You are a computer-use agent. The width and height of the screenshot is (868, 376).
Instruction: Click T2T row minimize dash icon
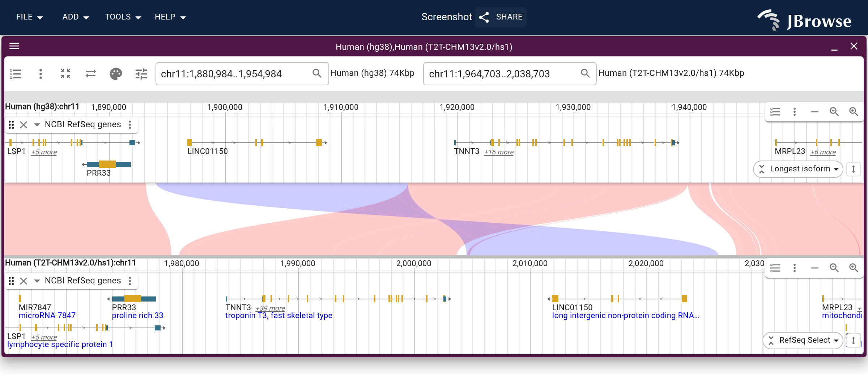click(x=814, y=268)
